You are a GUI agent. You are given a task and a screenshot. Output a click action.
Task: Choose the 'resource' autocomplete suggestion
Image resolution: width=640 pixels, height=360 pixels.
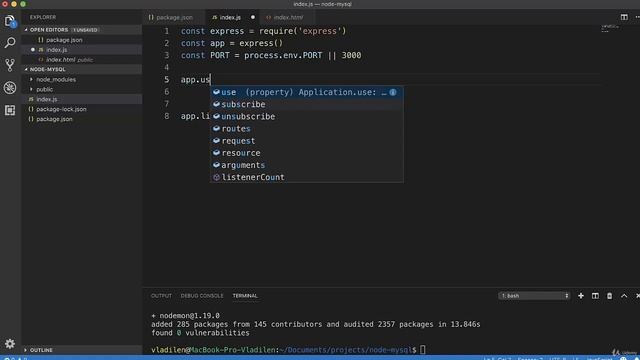point(307,153)
